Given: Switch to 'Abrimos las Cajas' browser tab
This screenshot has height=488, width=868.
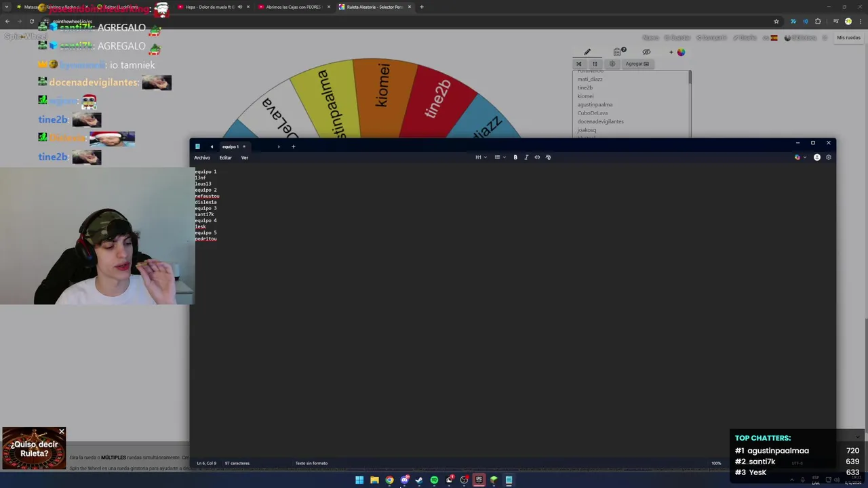Looking at the screenshot, I should pyautogui.click(x=293, y=7).
